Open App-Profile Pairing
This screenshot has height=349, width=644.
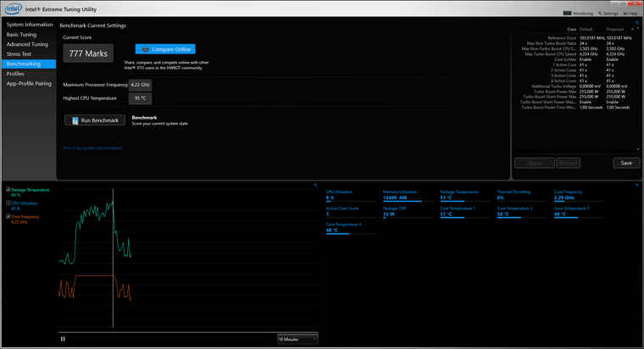click(29, 83)
